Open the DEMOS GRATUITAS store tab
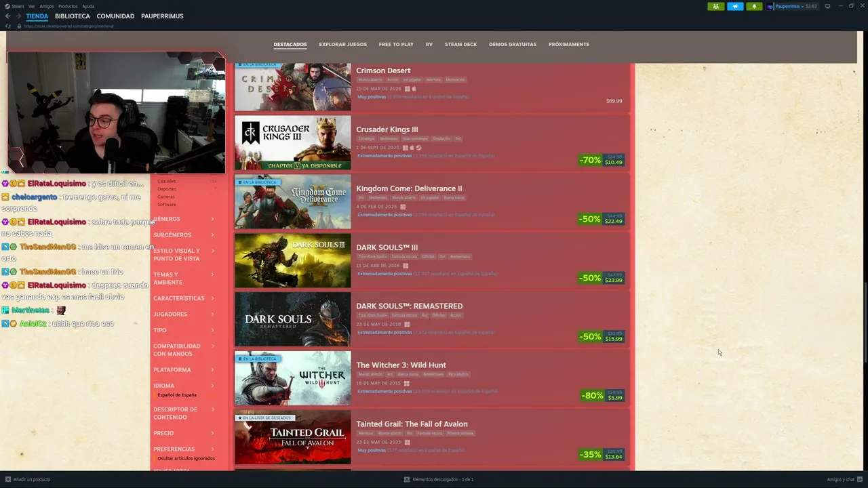Viewport: 868px width, 488px height. point(513,45)
